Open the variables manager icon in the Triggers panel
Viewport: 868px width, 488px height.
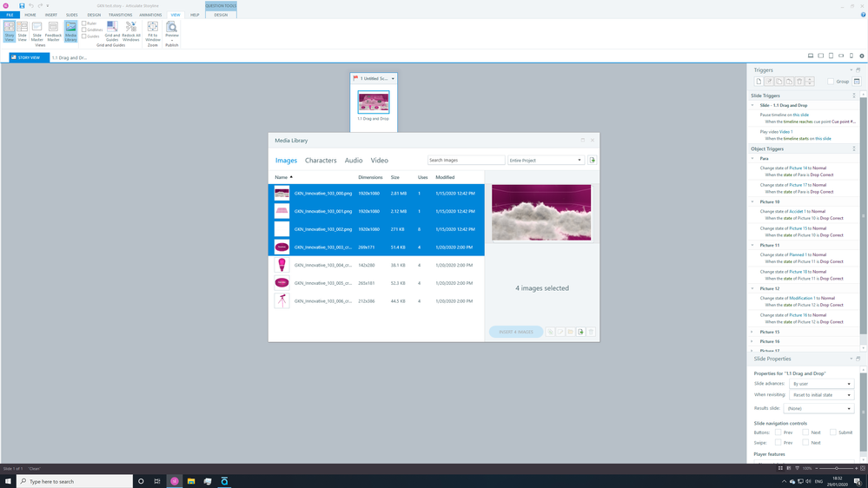[857, 82]
